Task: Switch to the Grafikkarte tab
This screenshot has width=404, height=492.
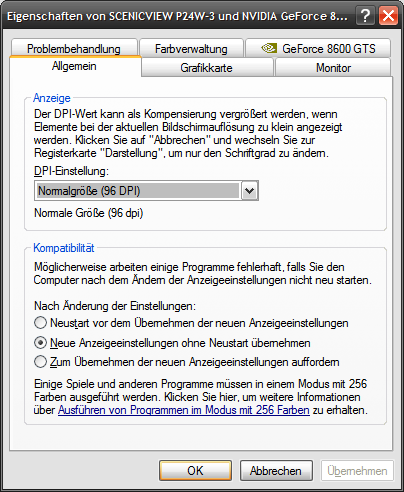Action: pyautogui.click(x=206, y=68)
